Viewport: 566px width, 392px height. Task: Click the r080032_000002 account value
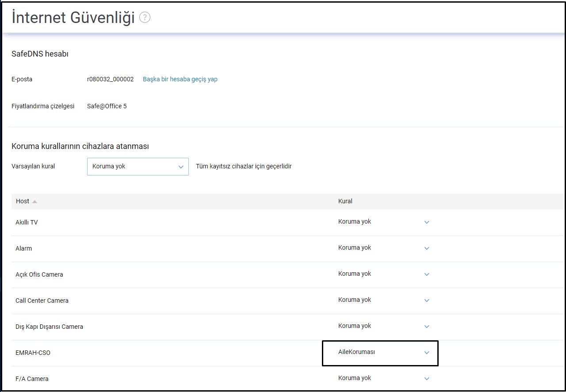point(110,79)
